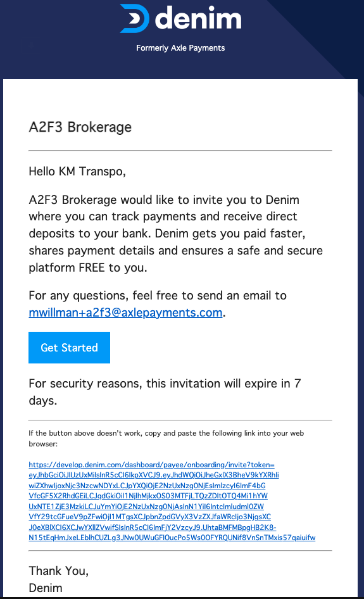Click the link line starting with J0eXBlXCI6XCJw
Viewport: 364px width, 599px height.
pos(153,527)
